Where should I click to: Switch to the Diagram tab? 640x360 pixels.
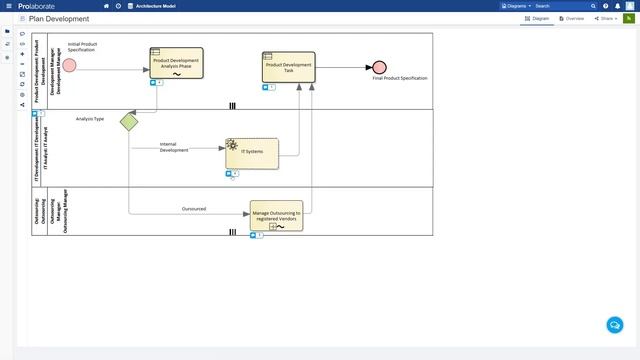[537, 19]
